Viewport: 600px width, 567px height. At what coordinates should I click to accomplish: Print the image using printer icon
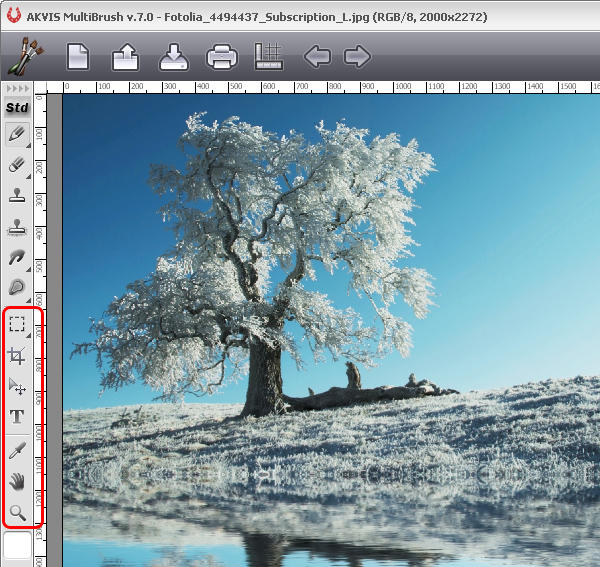click(x=222, y=57)
